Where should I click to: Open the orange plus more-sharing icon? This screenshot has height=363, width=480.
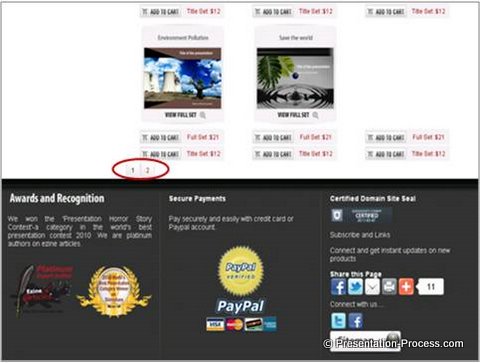(406, 287)
